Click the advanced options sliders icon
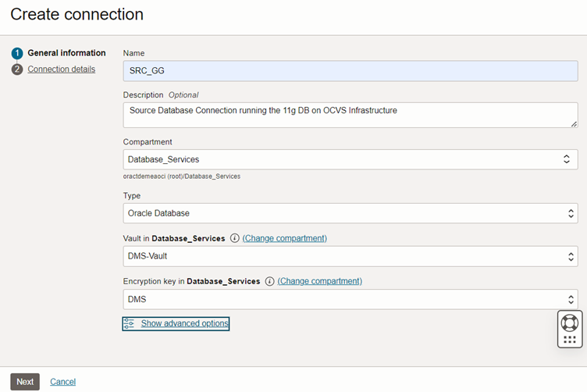Viewport: 587px width, 392px height. point(129,323)
